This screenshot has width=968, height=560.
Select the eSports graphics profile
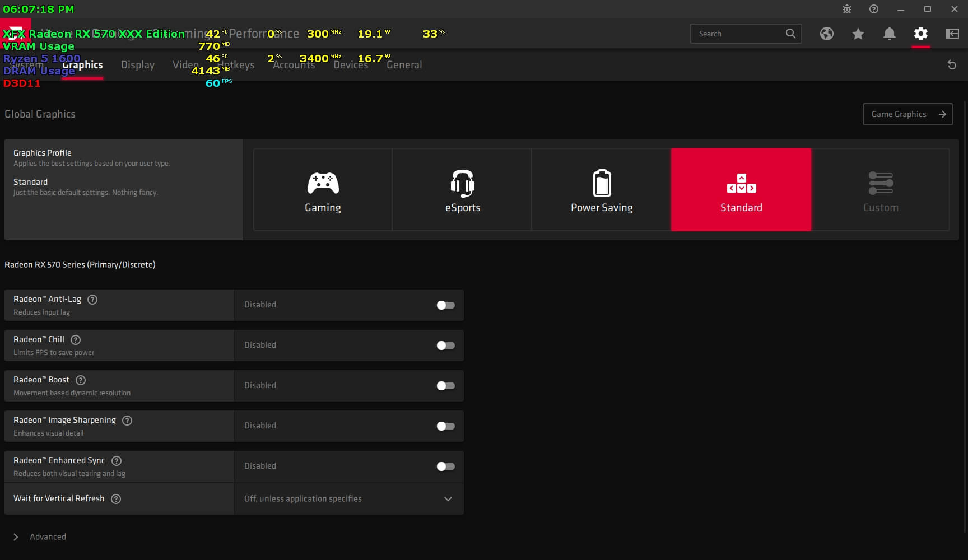tap(462, 189)
